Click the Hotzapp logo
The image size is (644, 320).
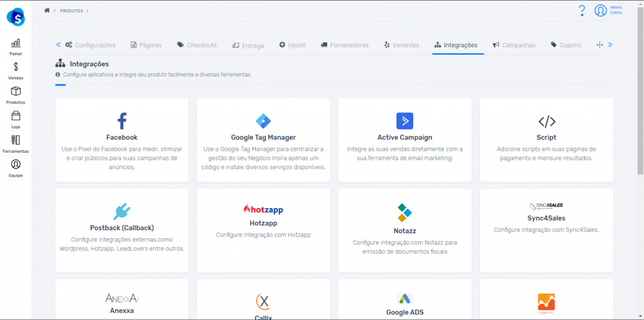(x=264, y=209)
